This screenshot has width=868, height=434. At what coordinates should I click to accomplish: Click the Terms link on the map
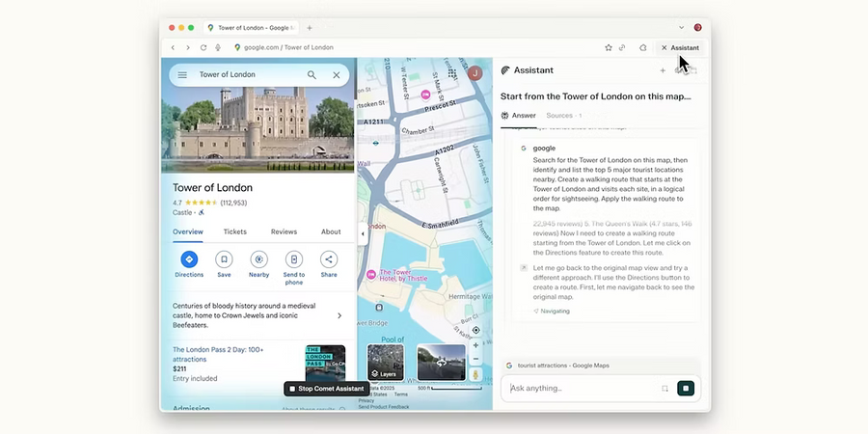click(401, 394)
